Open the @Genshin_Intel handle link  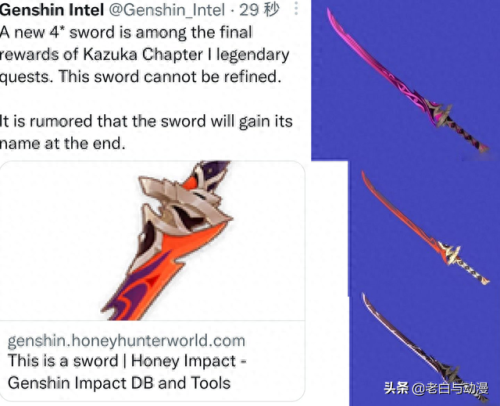click(x=167, y=10)
